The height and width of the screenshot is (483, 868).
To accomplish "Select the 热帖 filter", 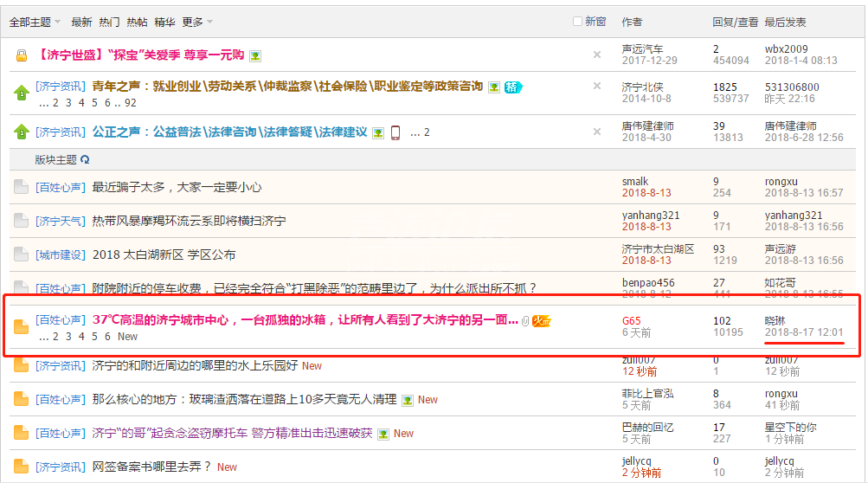I will coord(137,23).
